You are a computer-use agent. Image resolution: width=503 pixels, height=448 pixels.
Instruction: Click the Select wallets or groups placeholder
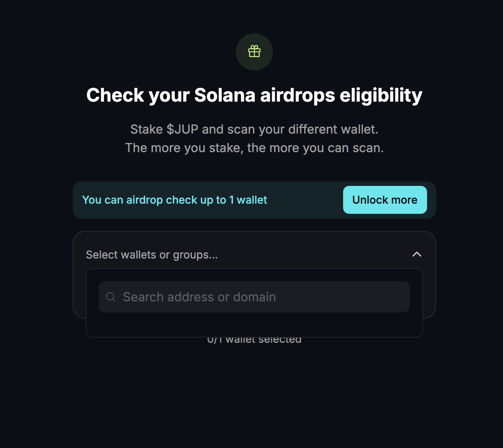[152, 255]
